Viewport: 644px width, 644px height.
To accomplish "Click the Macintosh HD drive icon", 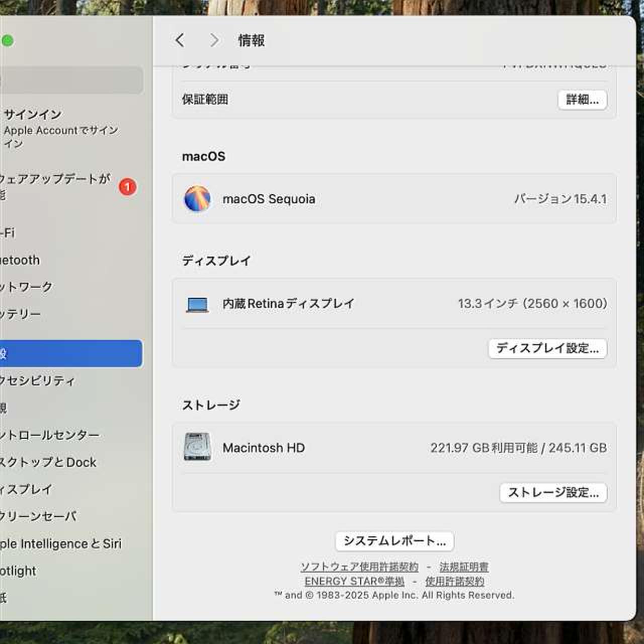I will coord(197,447).
